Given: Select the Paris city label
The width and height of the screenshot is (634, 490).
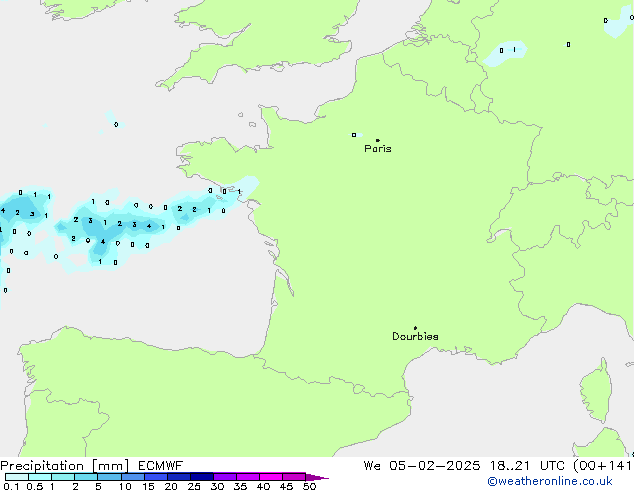Looking at the screenshot, I should 378,149.
